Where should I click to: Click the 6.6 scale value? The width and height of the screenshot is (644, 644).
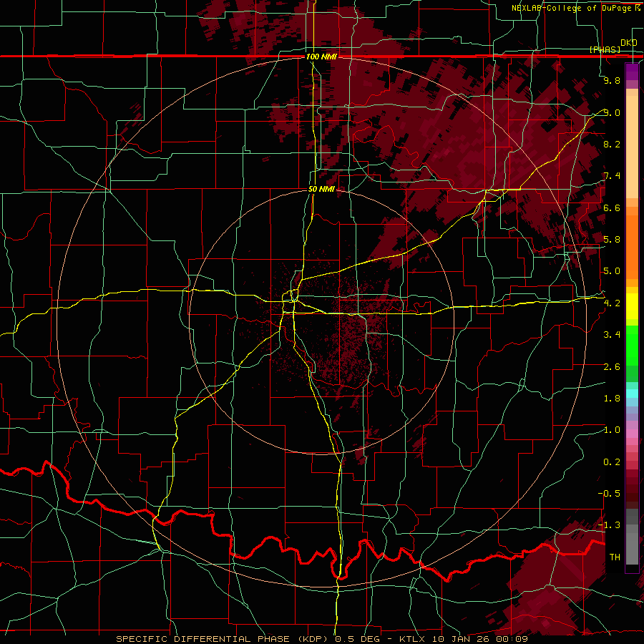pyautogui.click(x=612, y=208)
